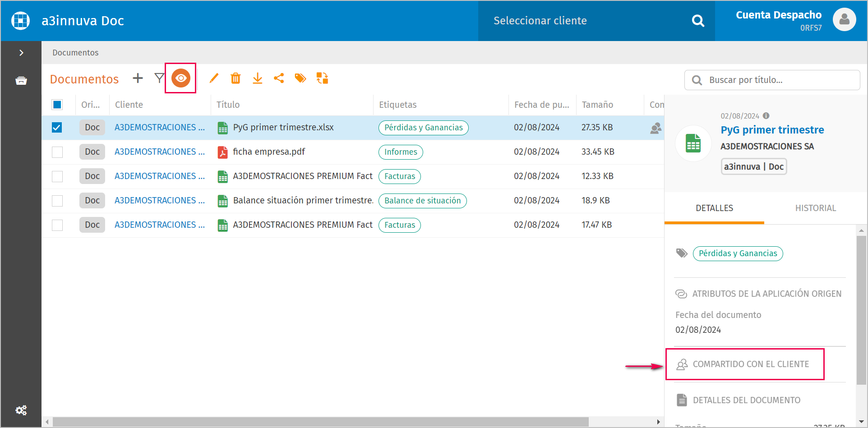Expand DETALLES DEL DOCUMENTO section
This screenshot has width=868, height=428.
point(738,400)
